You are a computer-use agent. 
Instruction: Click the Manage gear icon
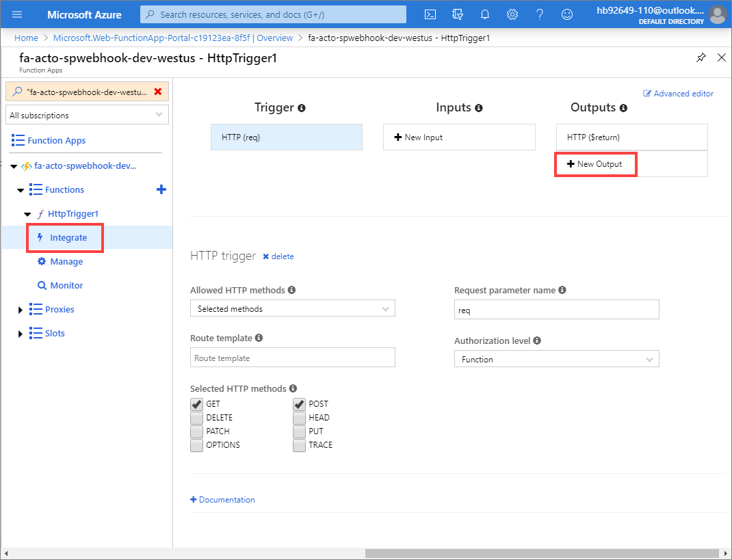(x=42, y=261)
